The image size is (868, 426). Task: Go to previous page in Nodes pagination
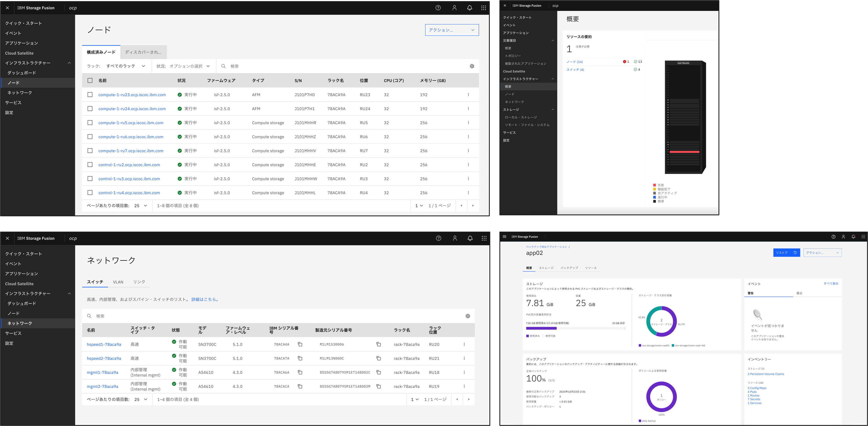coord(461,205)
